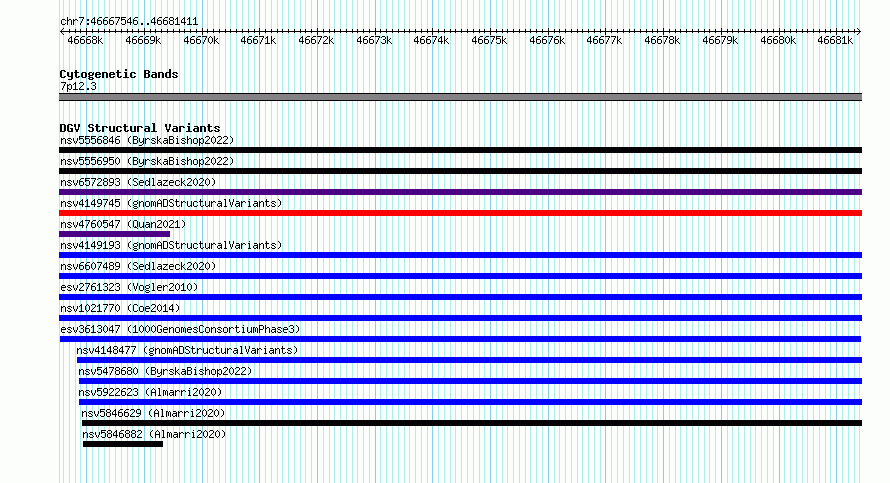Click the 46675k ruler mark
890x483 pixels.
489,40
